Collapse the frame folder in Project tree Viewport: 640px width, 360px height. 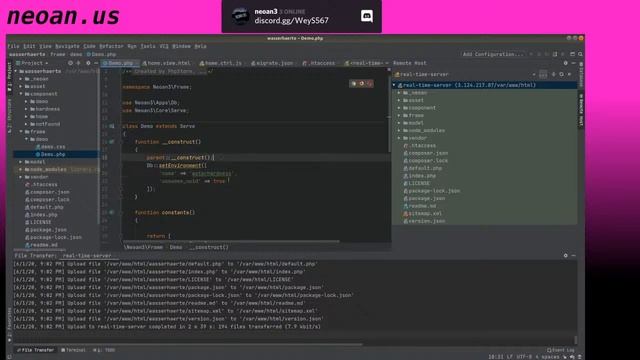click(21, 131)
